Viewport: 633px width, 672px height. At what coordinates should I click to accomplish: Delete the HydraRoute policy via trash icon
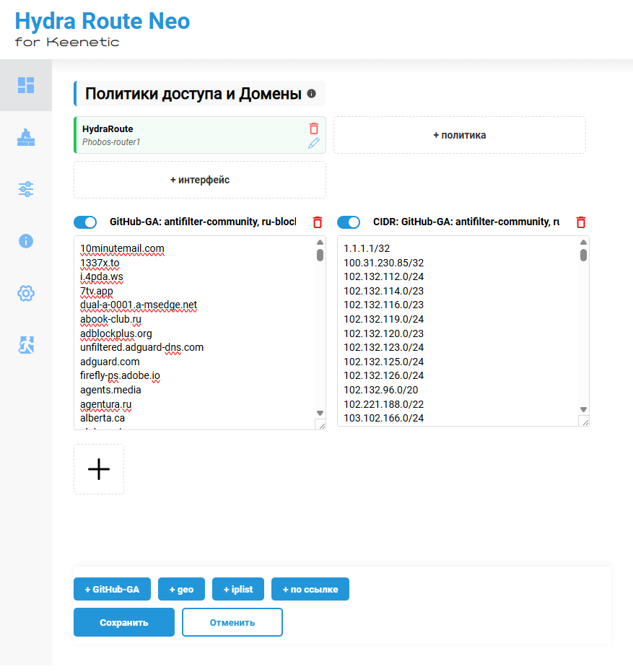[x=313, y=128]
